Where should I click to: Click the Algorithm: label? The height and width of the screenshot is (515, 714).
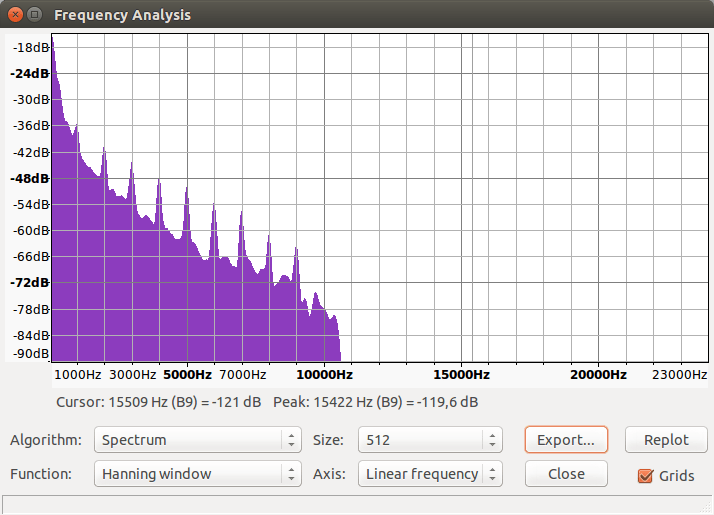46,440
